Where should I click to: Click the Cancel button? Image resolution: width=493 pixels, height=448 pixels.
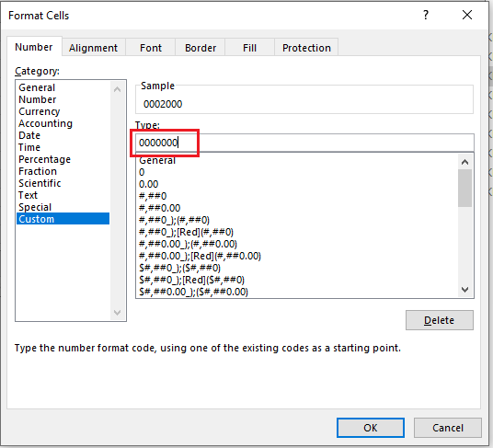point(448,428)
